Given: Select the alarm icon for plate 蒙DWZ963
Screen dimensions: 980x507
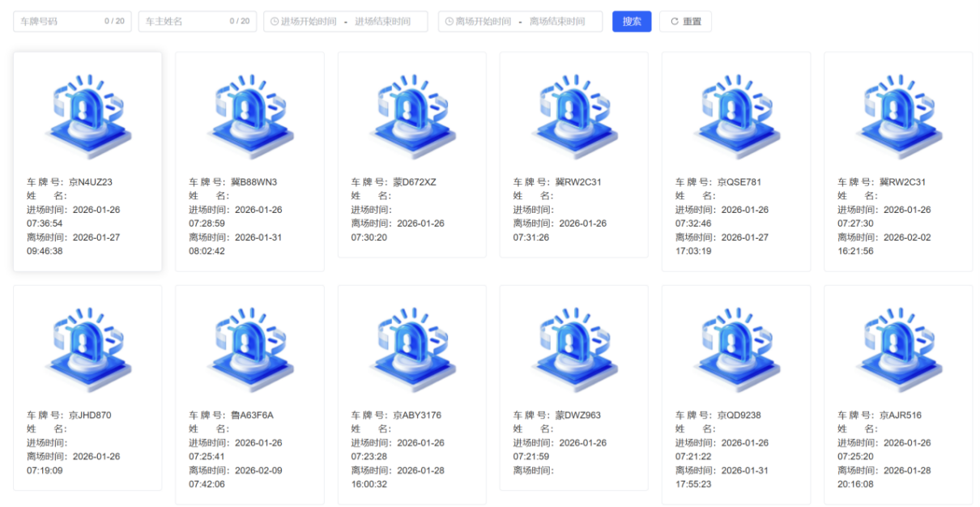Looking at the screenshot, I should 573,349.
